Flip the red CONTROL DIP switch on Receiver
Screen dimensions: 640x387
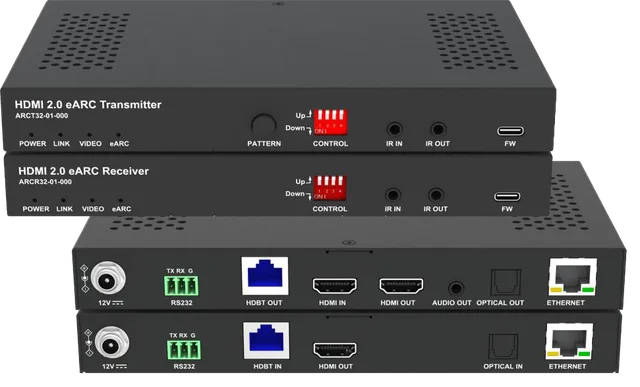[x=329, y=188]
